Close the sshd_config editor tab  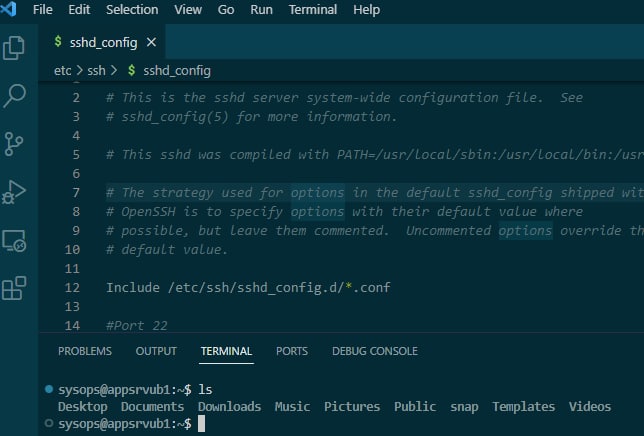(151, 43)
